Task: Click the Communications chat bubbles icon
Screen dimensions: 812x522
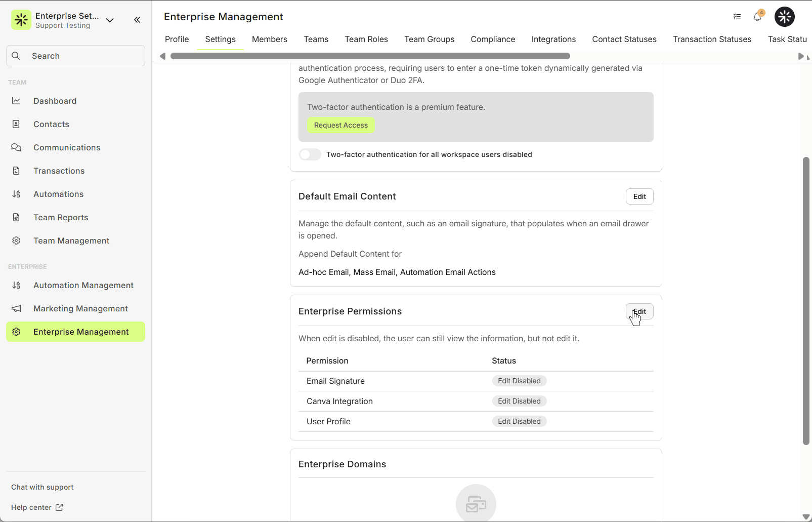Action: pyautogui.click(x=16, y=147)
